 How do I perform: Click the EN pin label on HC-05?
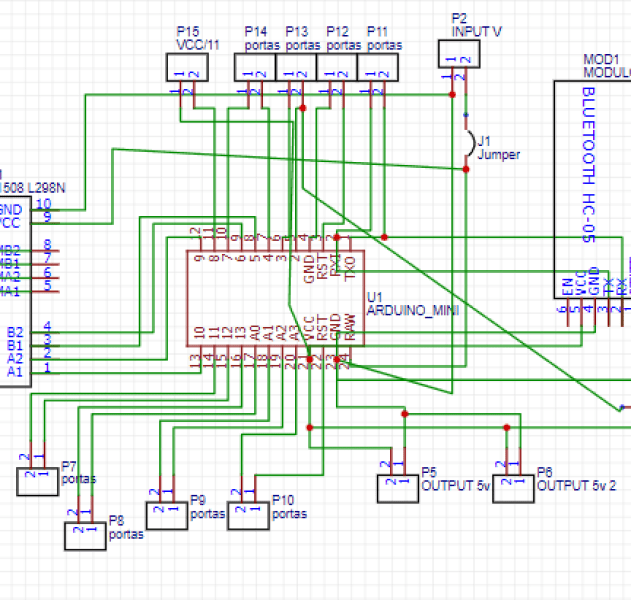(x=567, y=287)
